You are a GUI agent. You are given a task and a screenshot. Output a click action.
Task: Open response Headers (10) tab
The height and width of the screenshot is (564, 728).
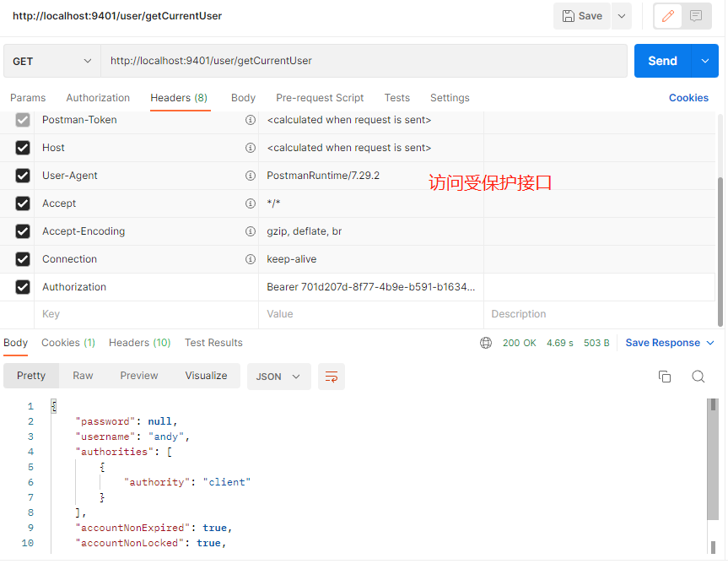click(x=140, y=343)
